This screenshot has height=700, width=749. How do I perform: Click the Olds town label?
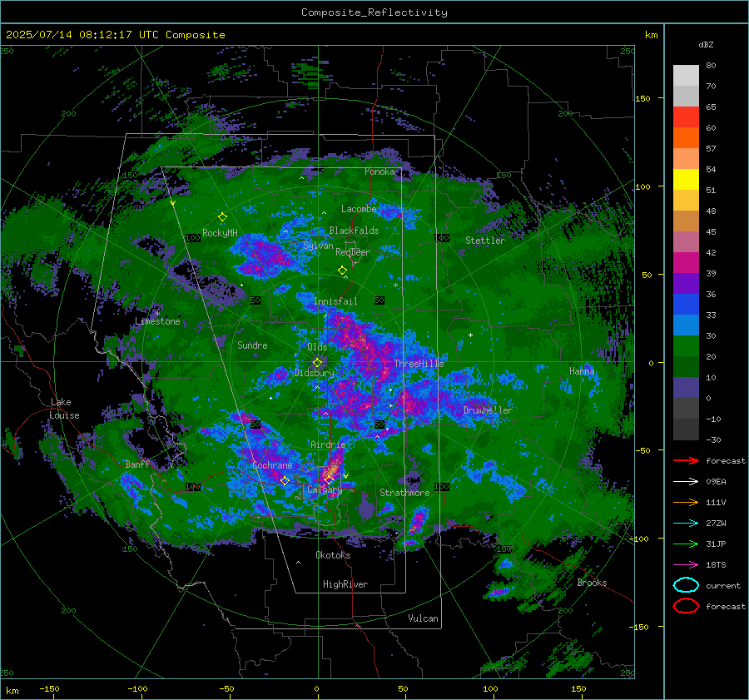point(317,347)
